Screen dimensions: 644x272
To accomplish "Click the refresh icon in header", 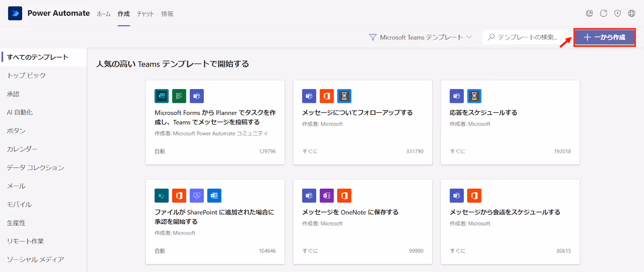I will [x=603, y=13].
